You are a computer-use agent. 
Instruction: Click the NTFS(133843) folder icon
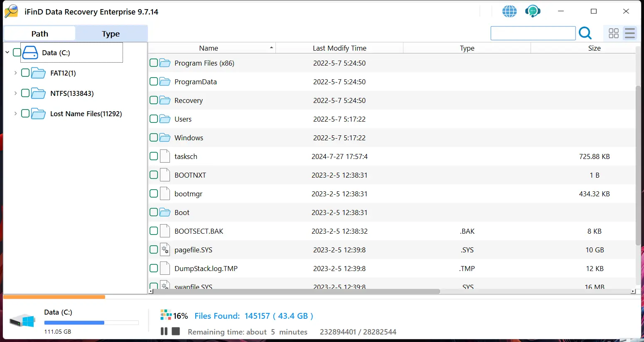tap(38, 93)
